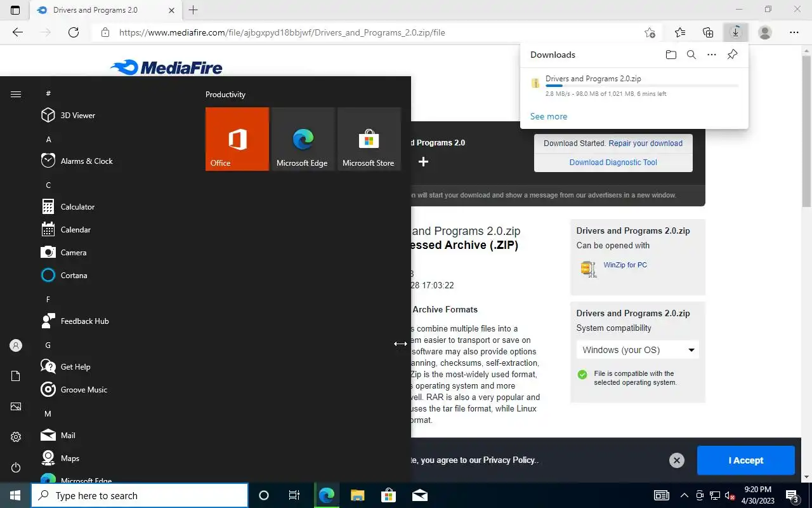This screenshot has height=508, width=812.
Task: Open Documents from Start sidebar
Action: pyautogui.click(x=16, y=376)
